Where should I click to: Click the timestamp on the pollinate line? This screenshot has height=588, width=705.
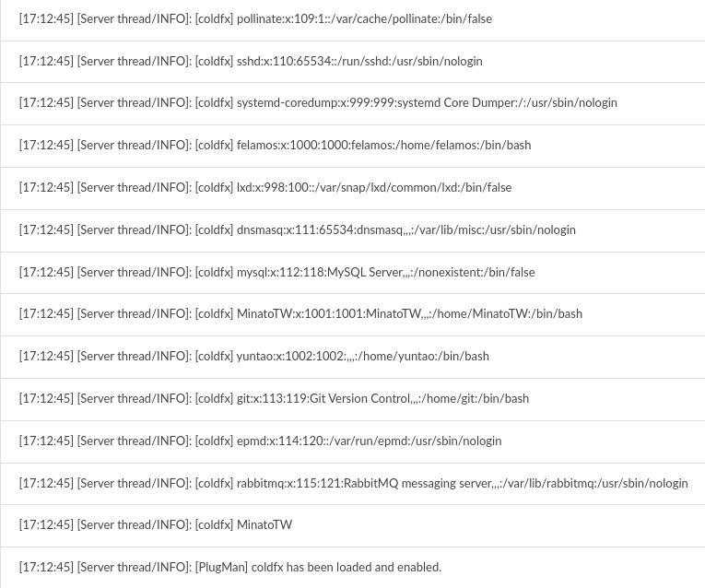pos(46,18)
